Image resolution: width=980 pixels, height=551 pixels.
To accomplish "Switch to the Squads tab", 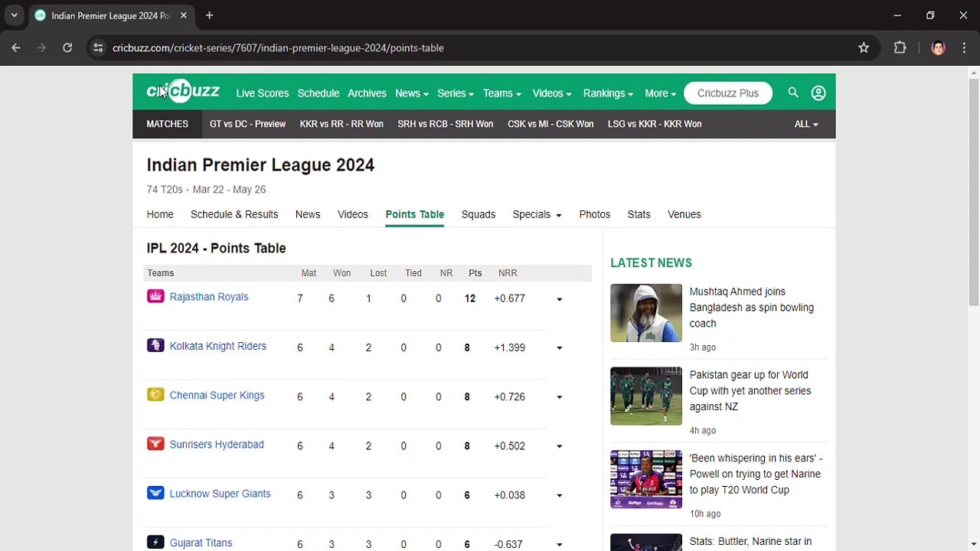I will tap(479, 214).
